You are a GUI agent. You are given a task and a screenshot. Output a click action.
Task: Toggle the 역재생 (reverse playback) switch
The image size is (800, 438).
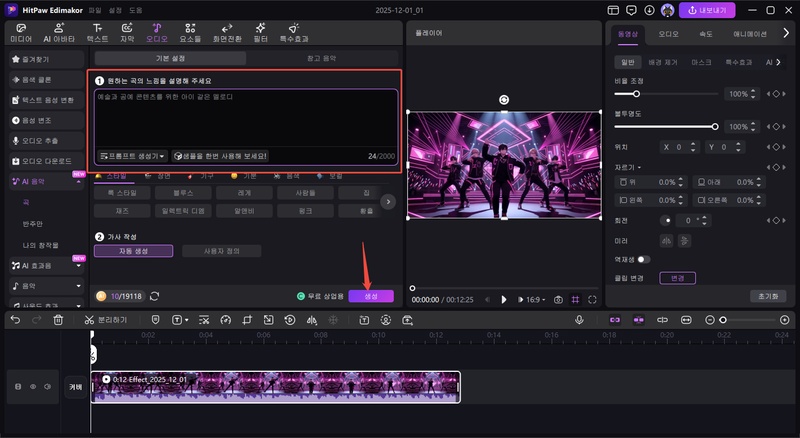(x=643, y=259)
